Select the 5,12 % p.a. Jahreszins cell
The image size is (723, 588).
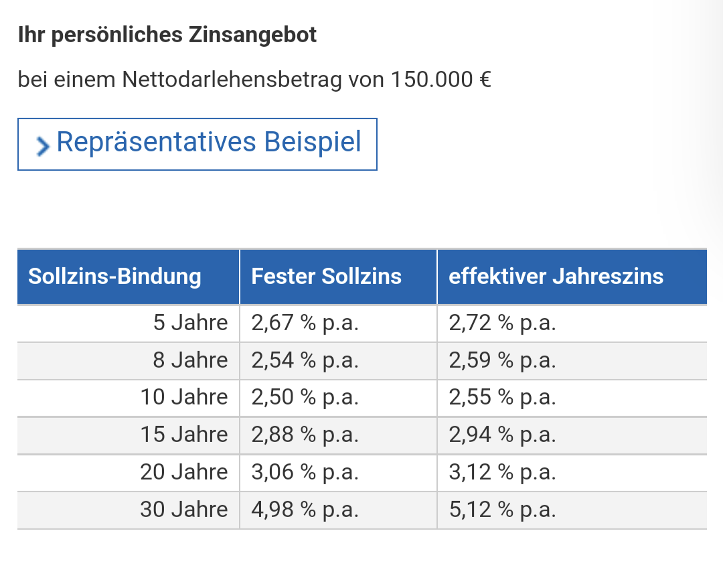point(502,510)
